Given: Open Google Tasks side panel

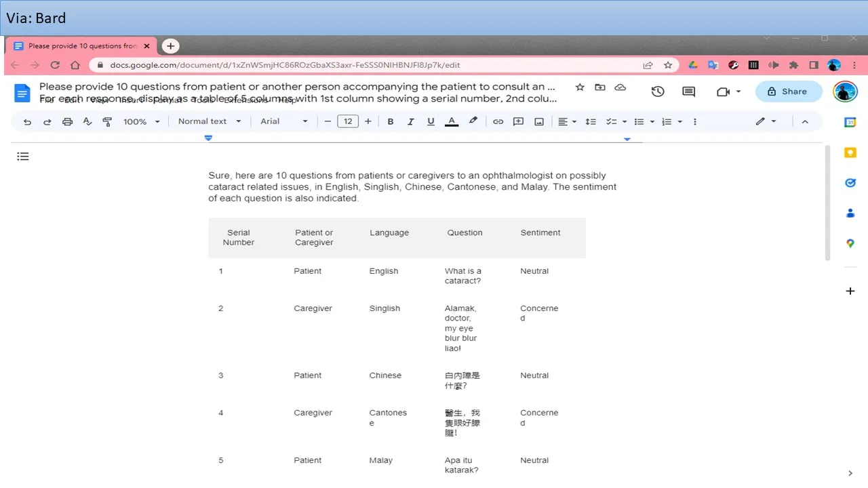Looking at the screenshot, I should point(850,183).
